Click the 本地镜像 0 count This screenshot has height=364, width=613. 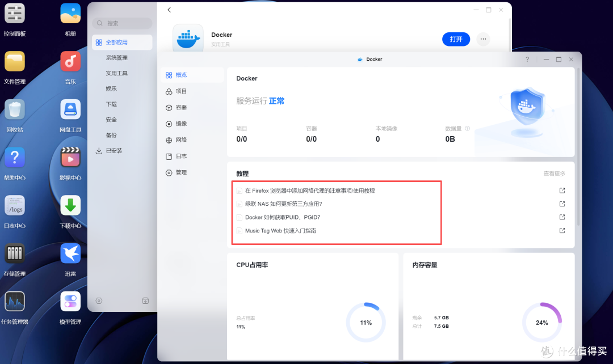pyautogui.click(x=377, y=139)
